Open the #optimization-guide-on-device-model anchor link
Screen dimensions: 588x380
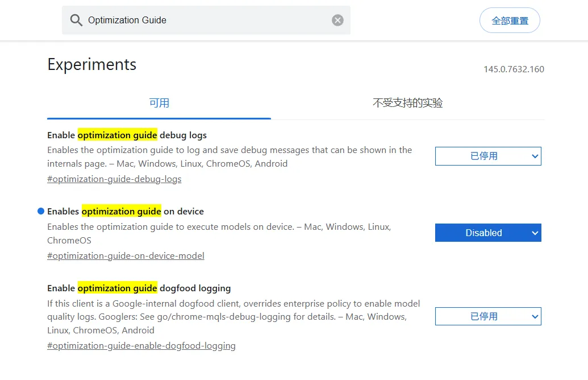[x=126, y=256]
